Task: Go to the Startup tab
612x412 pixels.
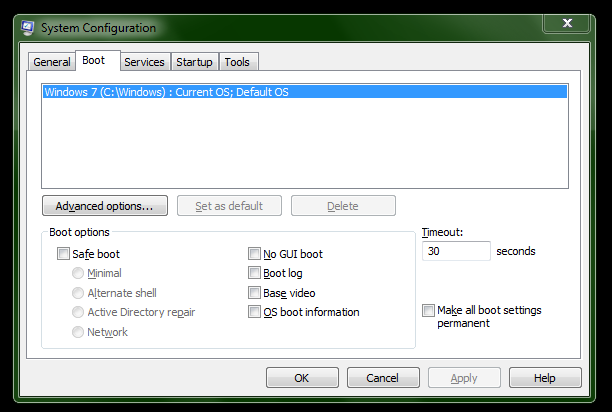Action: tap(194, 62)
